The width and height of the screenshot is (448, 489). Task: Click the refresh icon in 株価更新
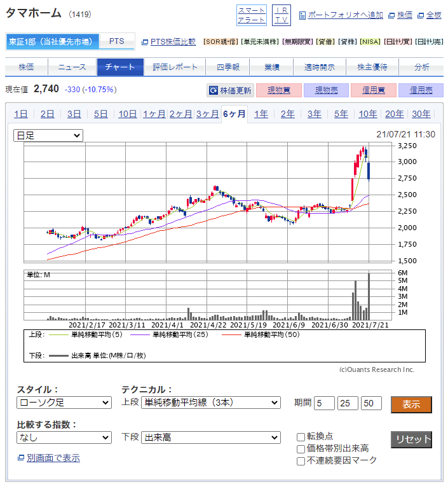[x=214, y=90]
